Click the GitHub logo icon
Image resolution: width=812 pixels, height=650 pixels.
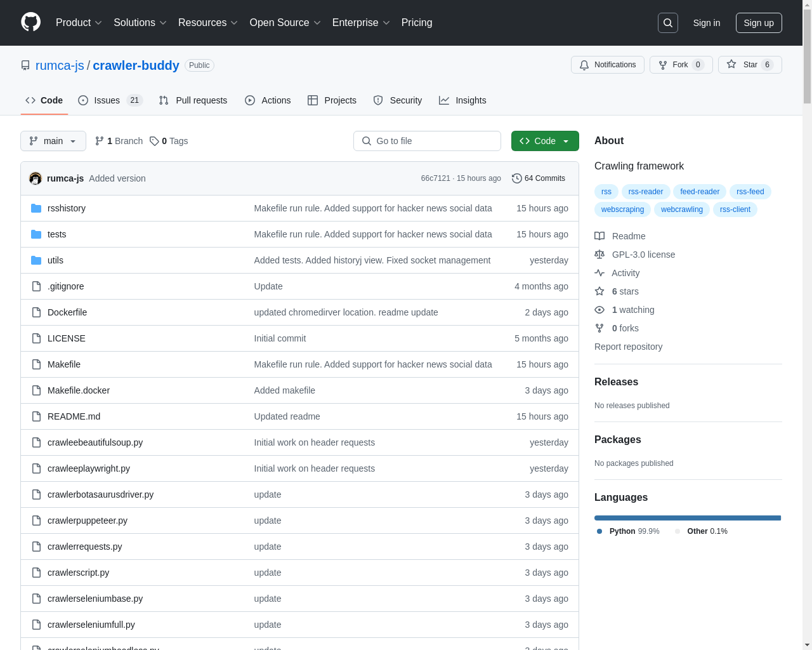(x=30, y=22)
